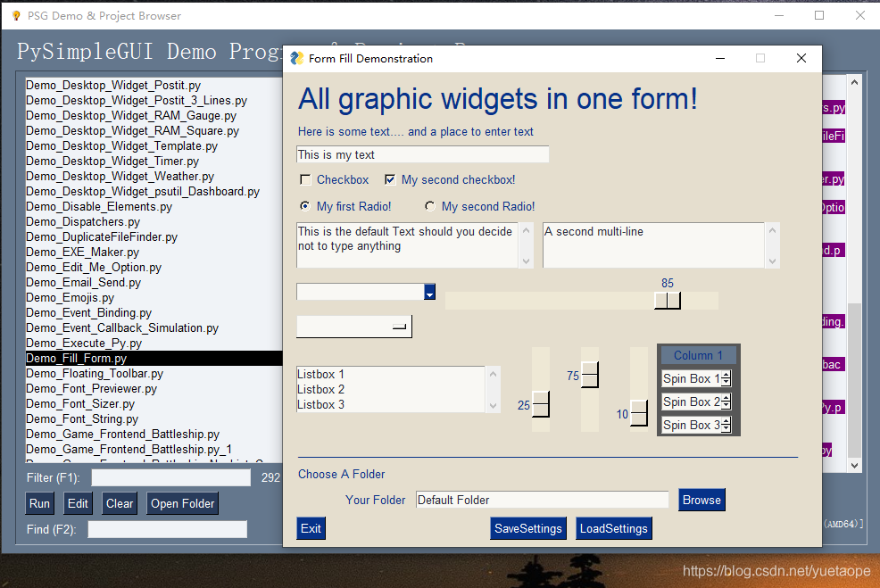The image size is (880, 588).
Task: Click the Demo Browser right scrollbar up arrow
Action: [x=854, y=82]
